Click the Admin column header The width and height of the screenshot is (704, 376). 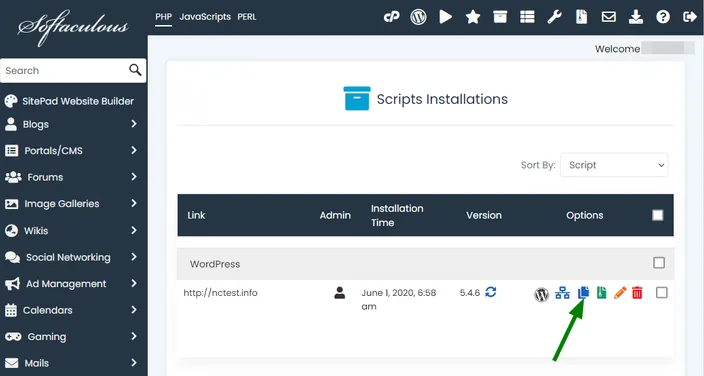[x=335, y=215]
